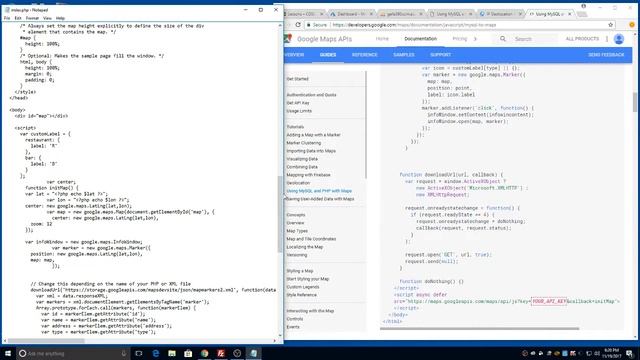
Task: Open the Get API Key sidebar link
Action: tap(298, 103)
